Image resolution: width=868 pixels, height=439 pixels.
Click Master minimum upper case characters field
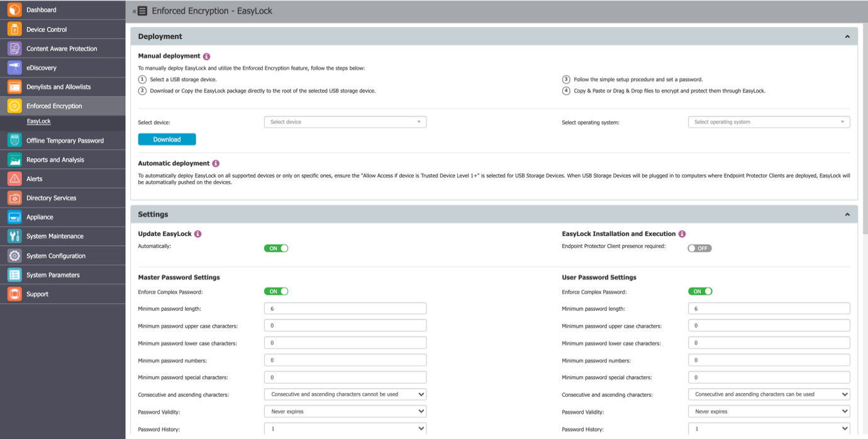345,325
